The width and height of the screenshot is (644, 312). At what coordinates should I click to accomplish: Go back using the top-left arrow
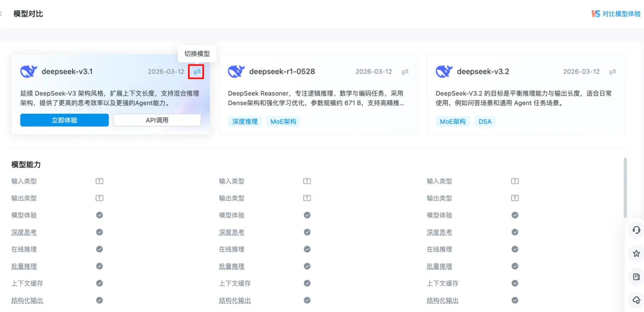click(1, 14)
